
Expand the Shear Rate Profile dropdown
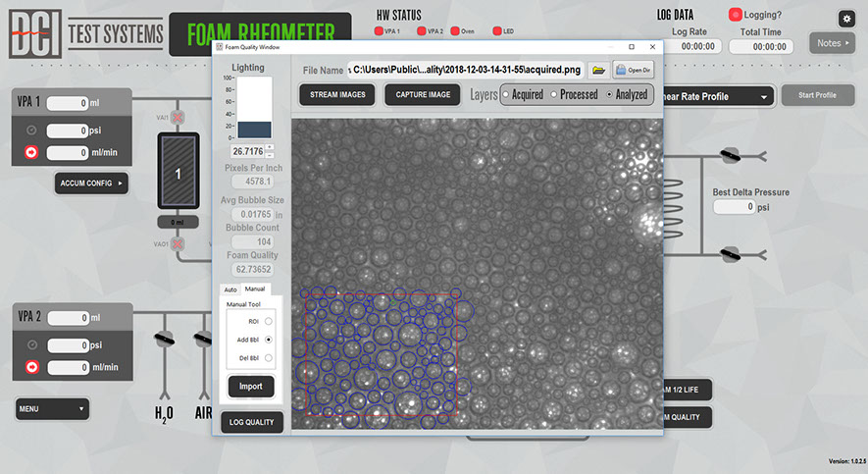point(719,96)
